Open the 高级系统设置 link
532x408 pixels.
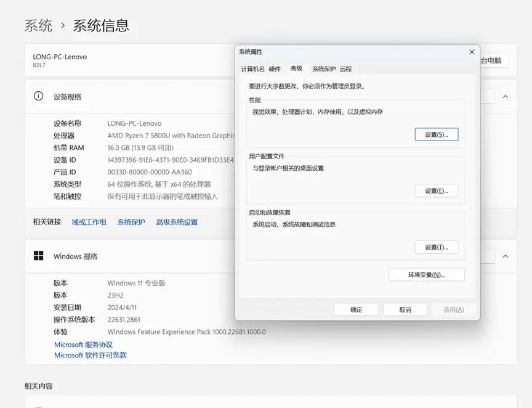pos(177,222)
